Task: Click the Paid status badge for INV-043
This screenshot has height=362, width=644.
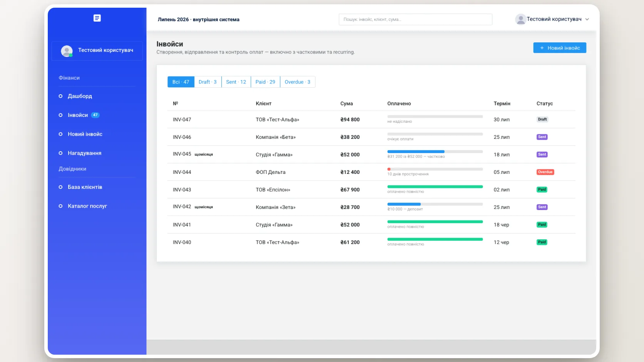Action: coord(542,190)
